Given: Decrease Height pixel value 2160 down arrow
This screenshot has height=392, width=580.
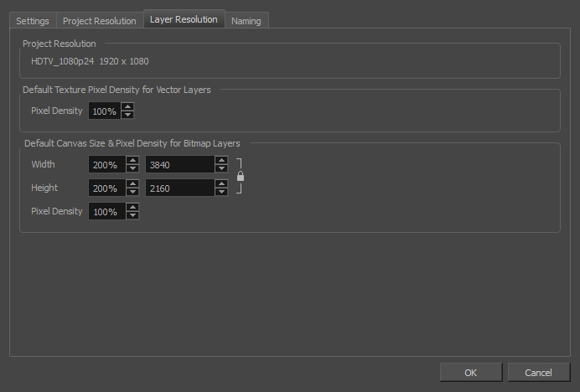Looking at the screenshot, I should click(x=221, y=192).
